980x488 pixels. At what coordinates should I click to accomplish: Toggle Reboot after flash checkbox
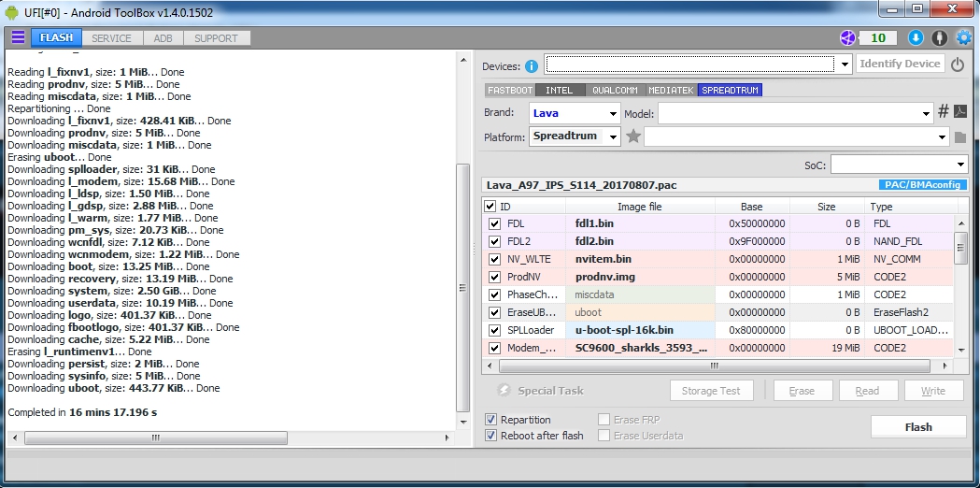(490, 436)
